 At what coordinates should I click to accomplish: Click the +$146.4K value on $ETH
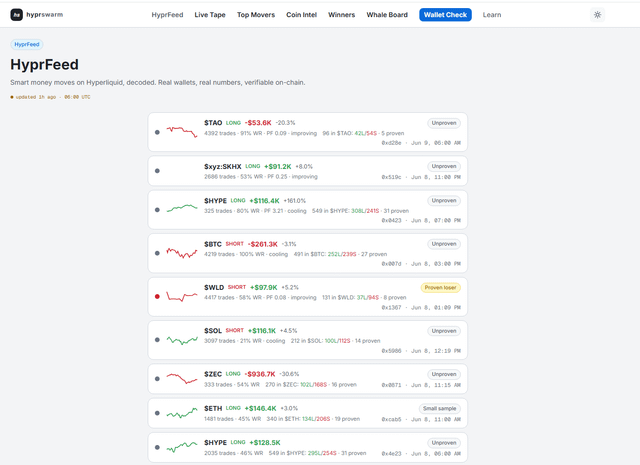pyautogui.click(x=260, y=408)
